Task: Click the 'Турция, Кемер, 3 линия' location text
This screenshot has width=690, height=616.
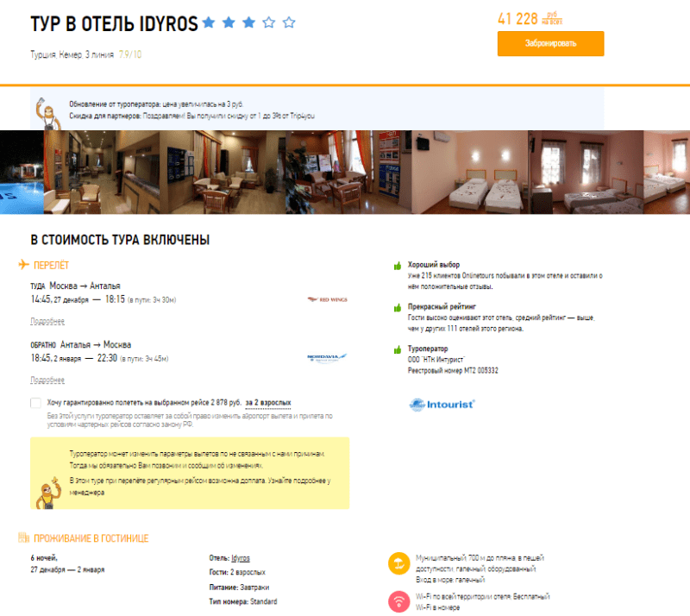Action: [72, 54]
